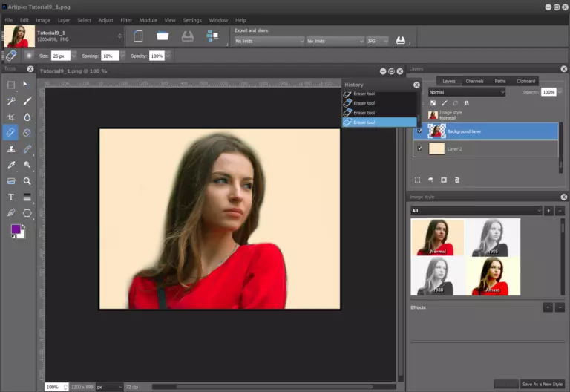Toggle the lock icon in Layers panel
570x392 pixels.
pos(466,102)
